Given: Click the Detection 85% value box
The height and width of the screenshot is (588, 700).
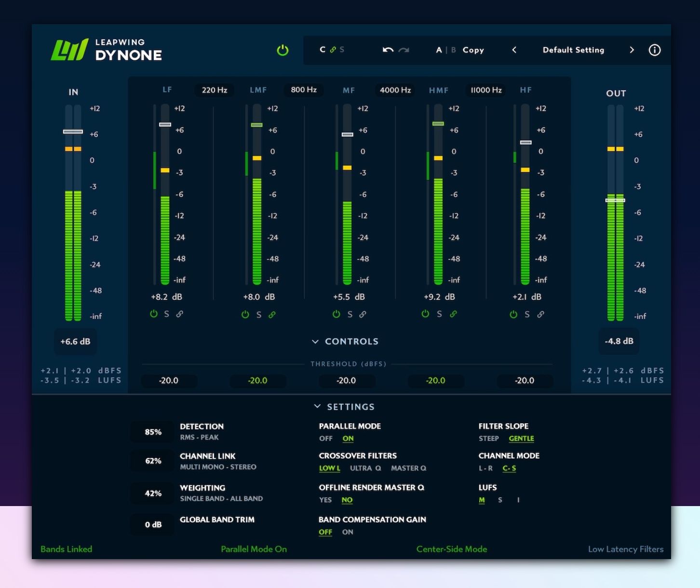Looking at the screenshot, I should 153,432.
